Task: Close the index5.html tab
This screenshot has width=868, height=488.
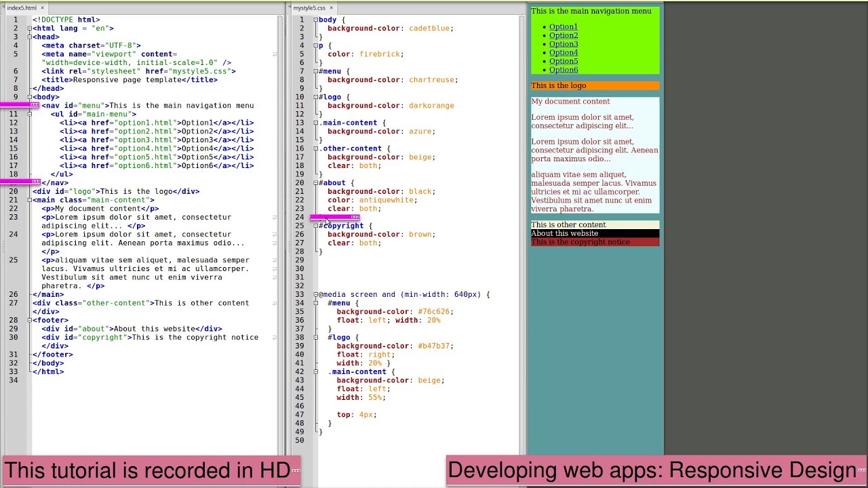Action: point(42,8)
